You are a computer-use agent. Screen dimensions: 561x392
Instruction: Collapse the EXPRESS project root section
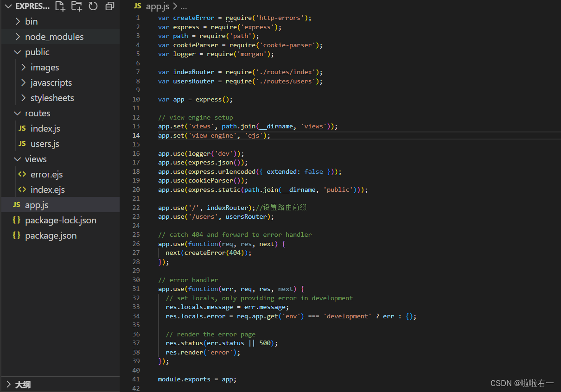click(8, 6)
